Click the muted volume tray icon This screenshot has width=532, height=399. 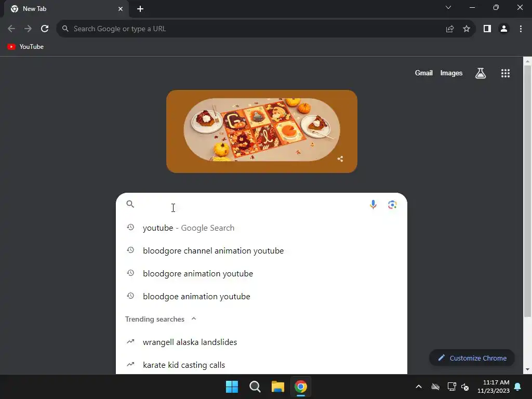pyautogui.click(x=465, y=387)
